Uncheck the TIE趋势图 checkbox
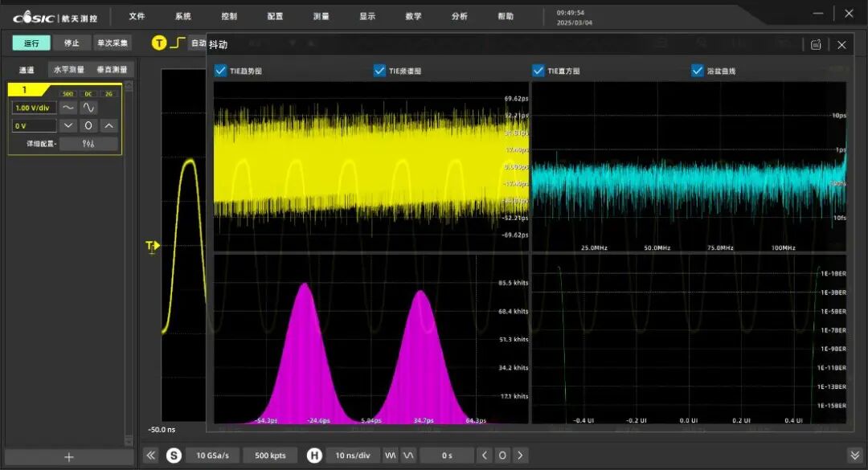 [x=220, y=71]
